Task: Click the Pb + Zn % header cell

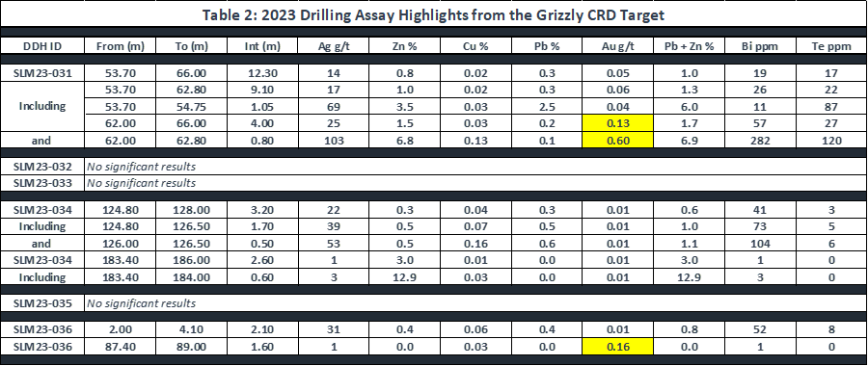Action: tap(690, 46)
